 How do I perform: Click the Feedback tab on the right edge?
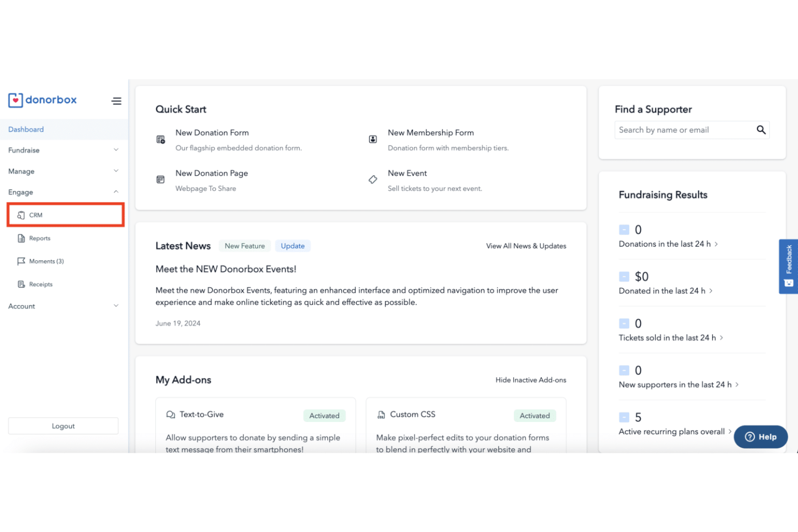pyautogui.click(x=788, y=266)
